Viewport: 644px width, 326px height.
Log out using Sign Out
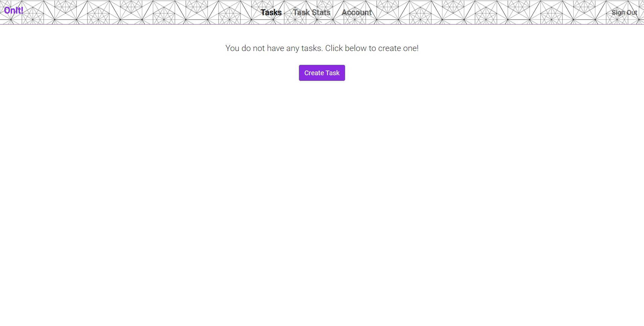(x=624, y=12)
